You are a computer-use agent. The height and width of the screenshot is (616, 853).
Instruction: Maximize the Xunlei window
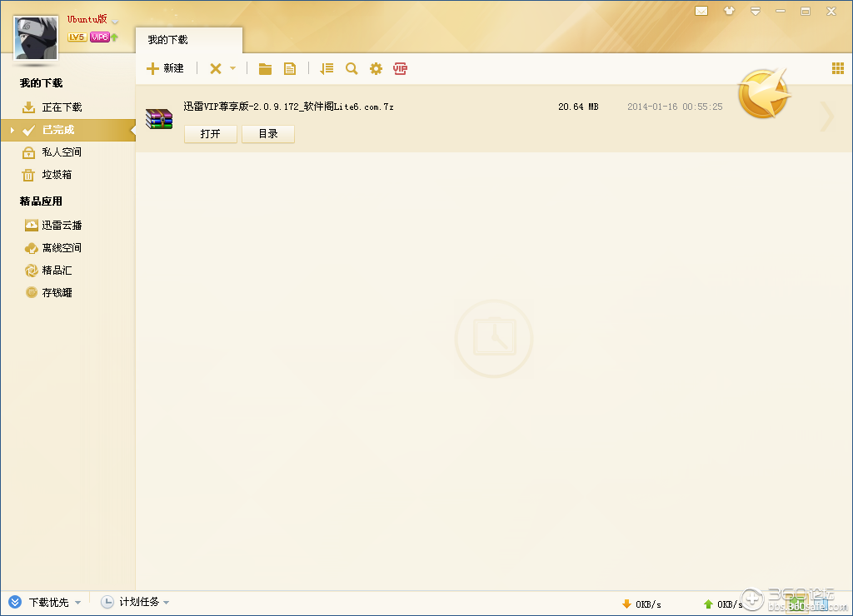point(806,11)
